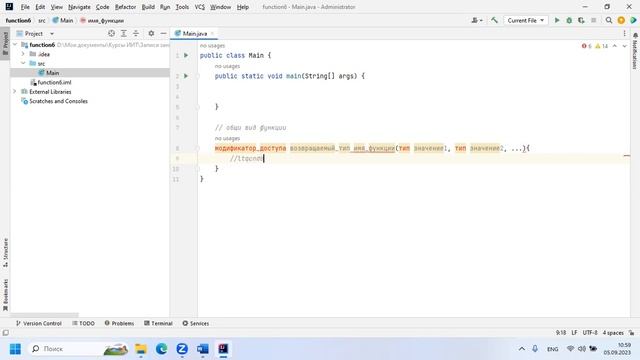The width and height of the screenshot is (640, 360).
Task: Open Microsoft Edge from taskbar
Action: pyautogui.click(x=162, y=349)
